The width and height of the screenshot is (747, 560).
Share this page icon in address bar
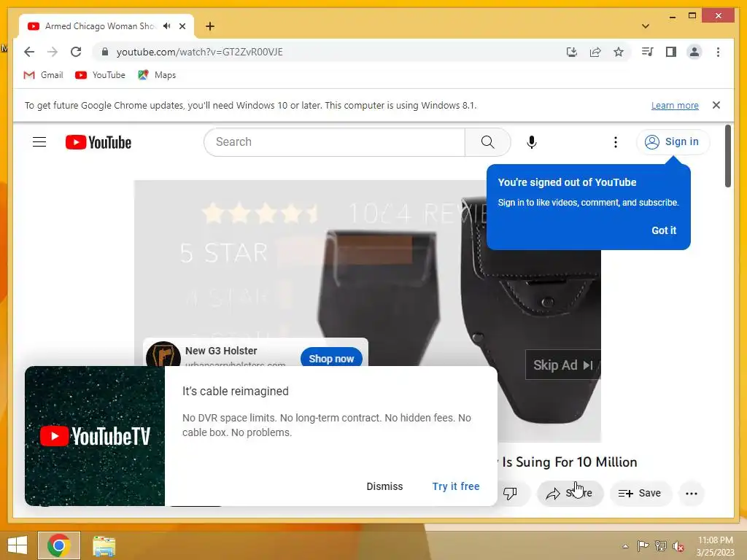[x=595, y=52]
